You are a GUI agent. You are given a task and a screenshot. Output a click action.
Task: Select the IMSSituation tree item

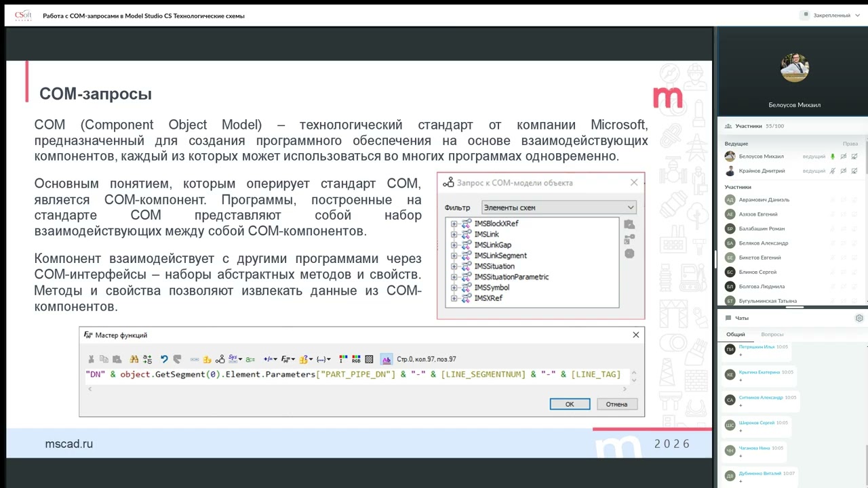tap(494, 266)
